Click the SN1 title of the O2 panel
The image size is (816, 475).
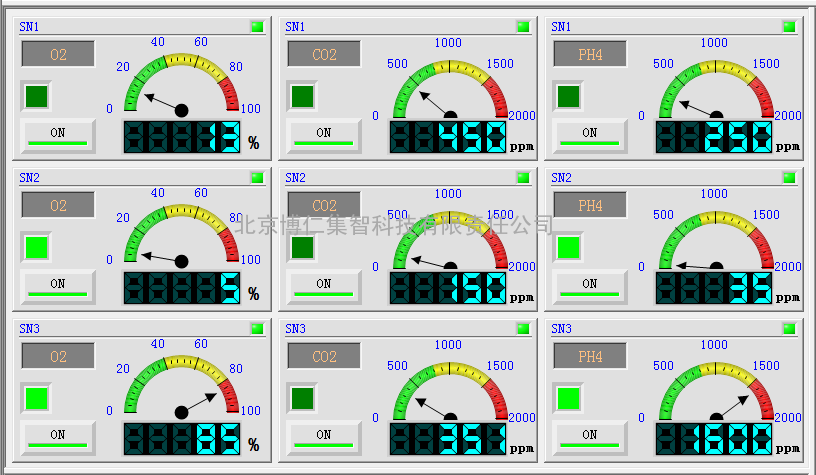(29, 27)
